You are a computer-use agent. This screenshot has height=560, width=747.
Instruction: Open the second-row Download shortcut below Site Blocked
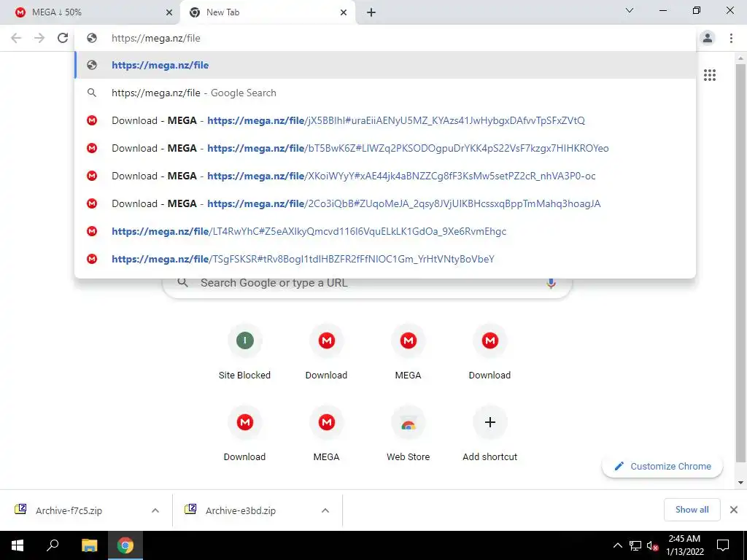[x=244, y=433]
